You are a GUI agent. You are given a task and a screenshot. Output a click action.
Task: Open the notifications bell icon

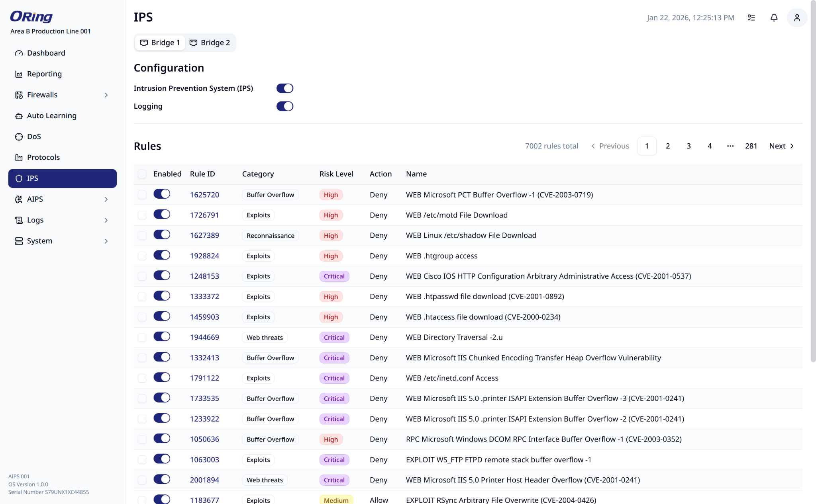(774, 18)
